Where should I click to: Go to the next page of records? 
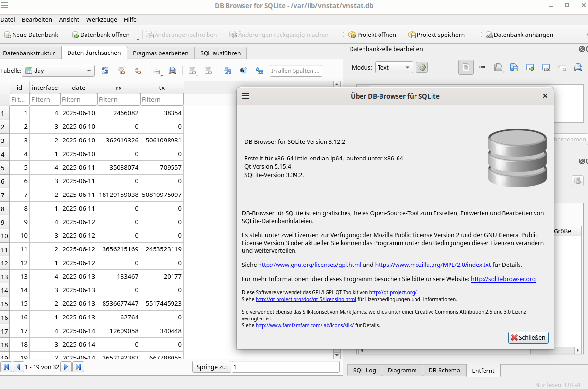(67, 367)
